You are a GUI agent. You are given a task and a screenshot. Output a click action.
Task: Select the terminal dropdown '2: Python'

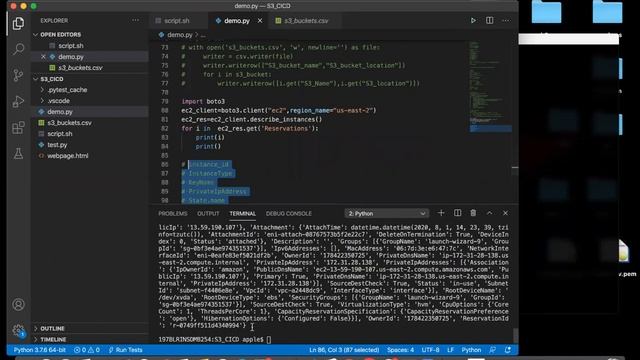tap(386, 213)
